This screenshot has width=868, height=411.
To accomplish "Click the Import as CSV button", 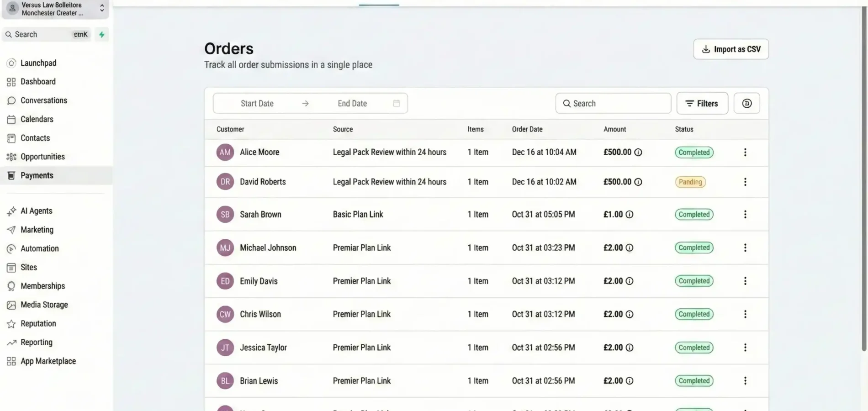I will click(730, 49).
